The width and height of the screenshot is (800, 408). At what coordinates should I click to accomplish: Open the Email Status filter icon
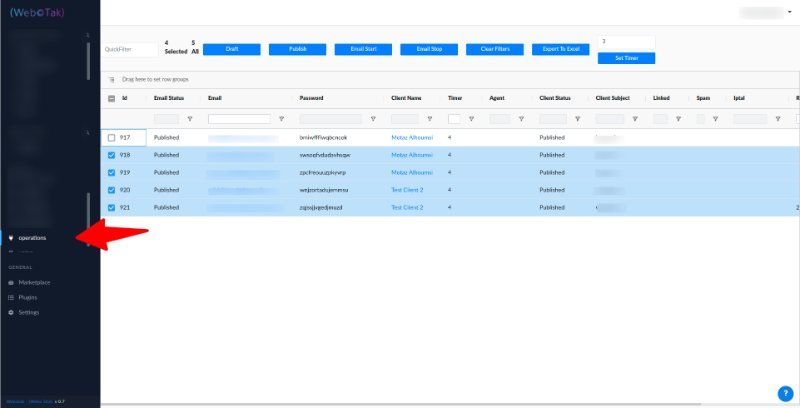(x=190, y=119)
